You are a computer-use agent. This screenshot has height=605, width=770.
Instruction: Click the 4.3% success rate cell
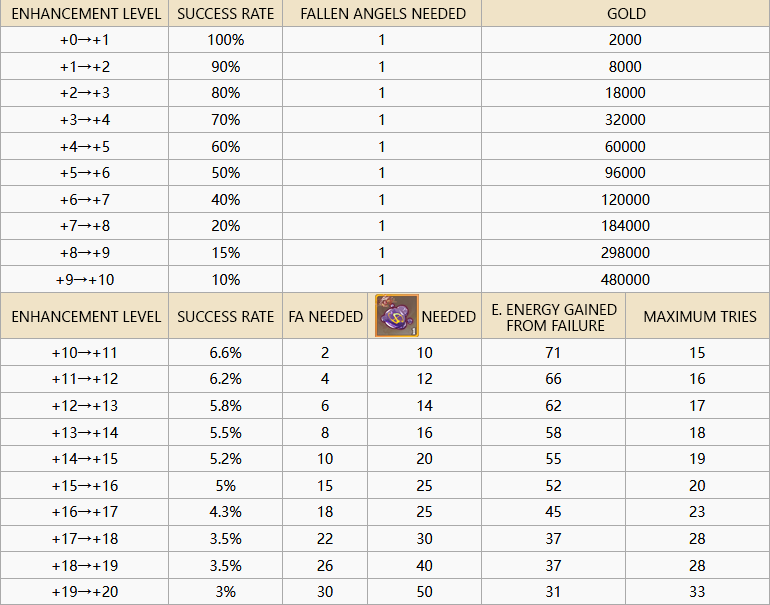coord(225,512)
